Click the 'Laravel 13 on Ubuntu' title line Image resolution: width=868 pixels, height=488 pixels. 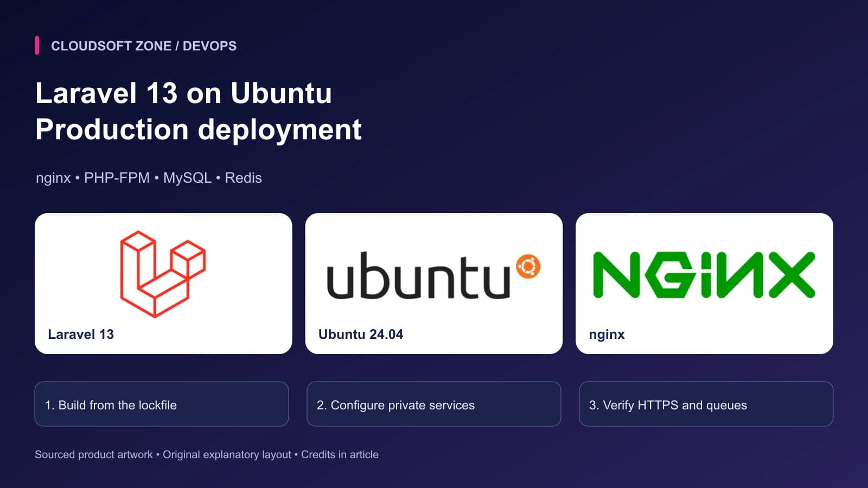[183, 93]
